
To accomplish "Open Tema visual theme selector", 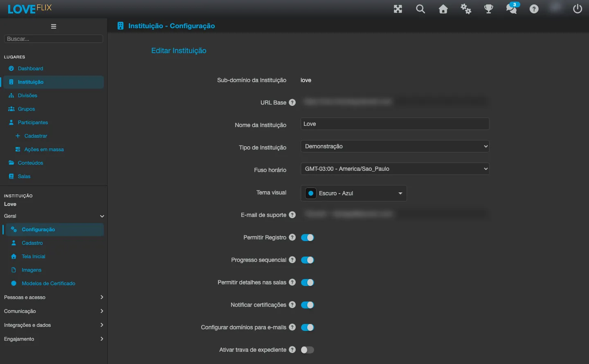I will (354, 193).
